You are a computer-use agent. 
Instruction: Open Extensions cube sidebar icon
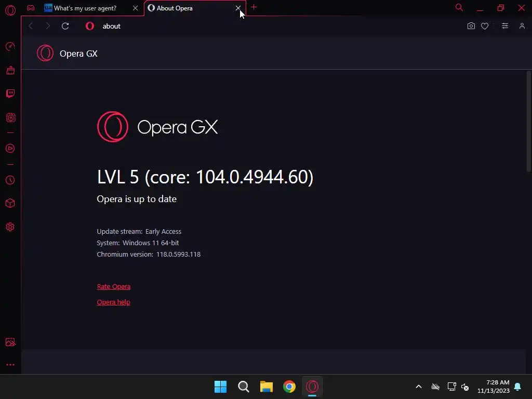tap(10, 203)
